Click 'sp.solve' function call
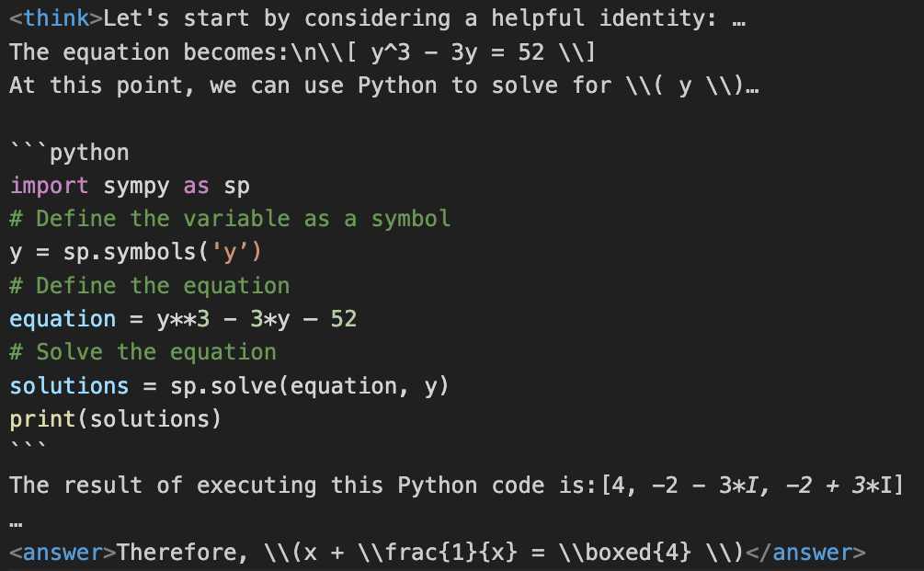 pos(223,386)
